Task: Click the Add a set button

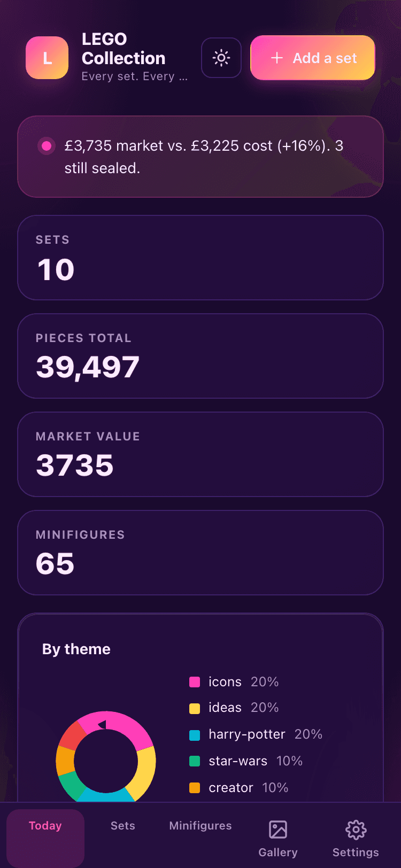Action: click(313, 58)
